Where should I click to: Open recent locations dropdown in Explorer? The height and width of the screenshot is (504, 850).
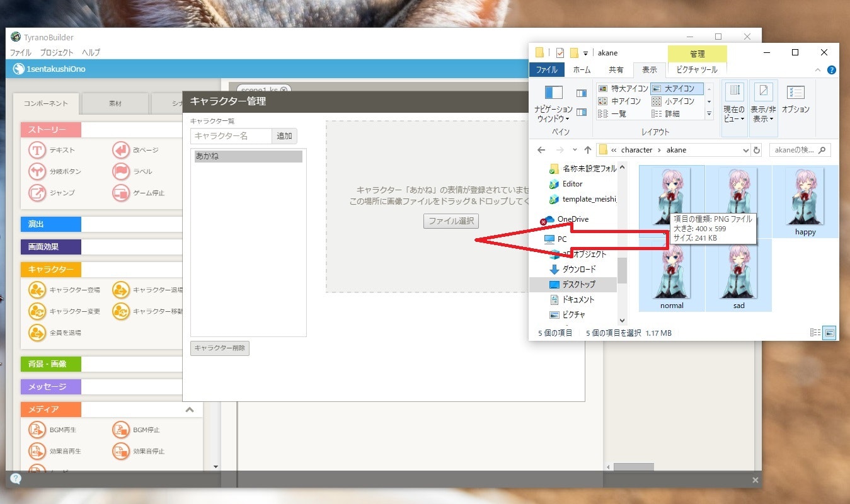(x=574, y=150)
